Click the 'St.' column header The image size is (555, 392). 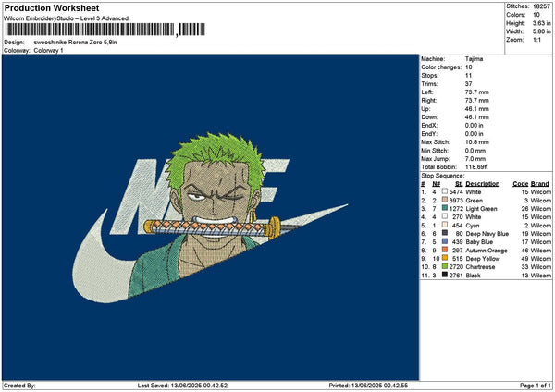(x=459, y=184)
